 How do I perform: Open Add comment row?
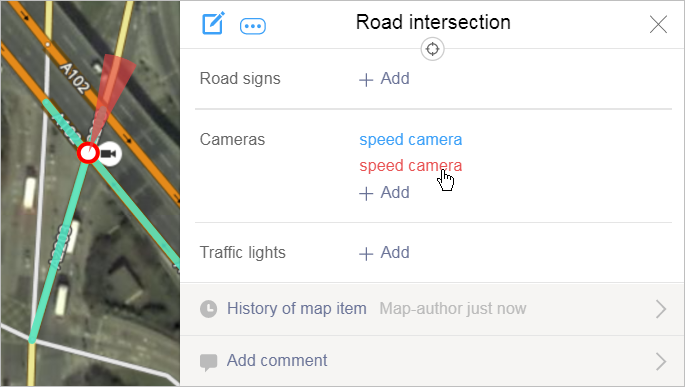[432, 361]
